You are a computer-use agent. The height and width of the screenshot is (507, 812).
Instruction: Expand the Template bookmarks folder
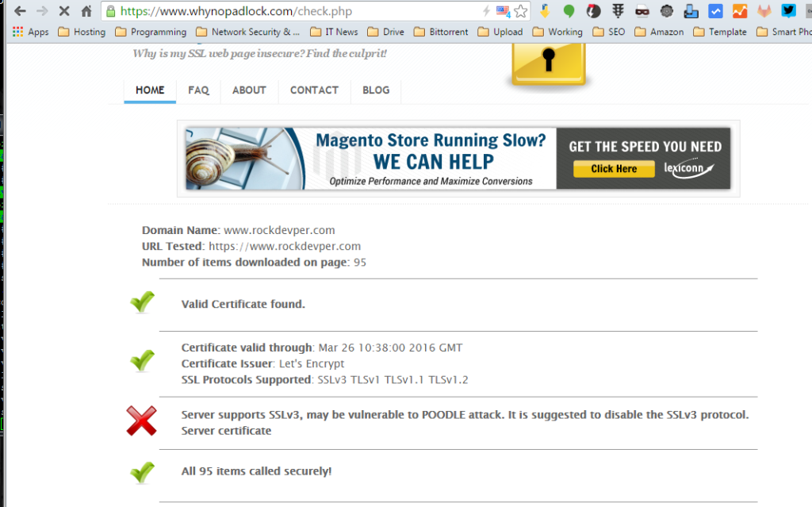tap(720, 33)
